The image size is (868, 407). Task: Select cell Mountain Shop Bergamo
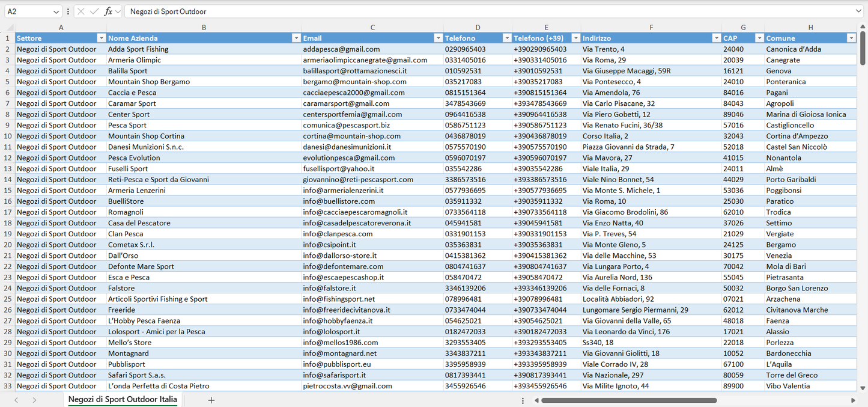coord(204,82)
